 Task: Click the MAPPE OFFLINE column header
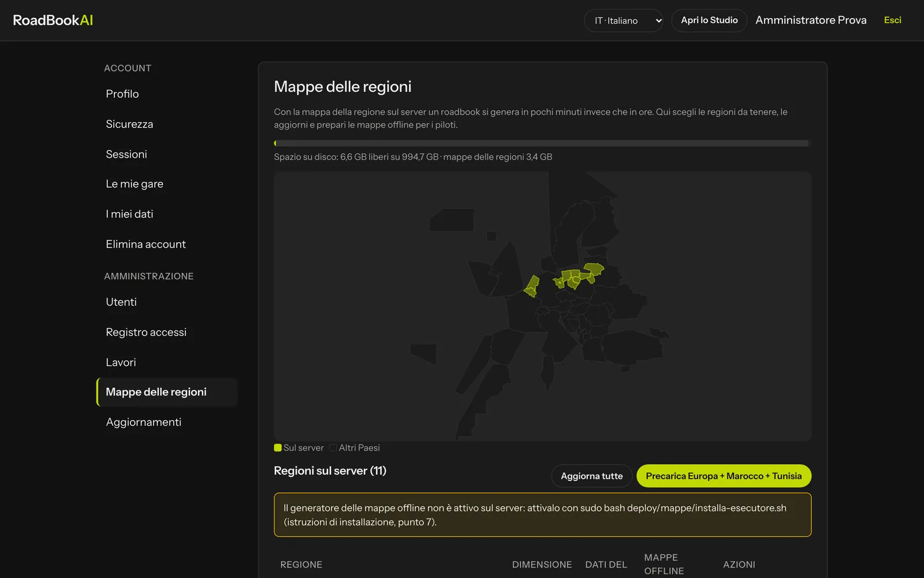pos(664,564)
